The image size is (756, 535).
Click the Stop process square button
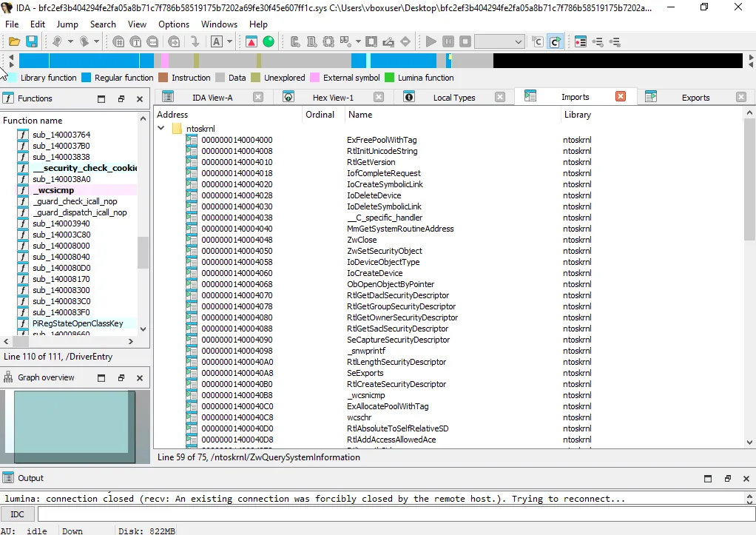(465, 42)
